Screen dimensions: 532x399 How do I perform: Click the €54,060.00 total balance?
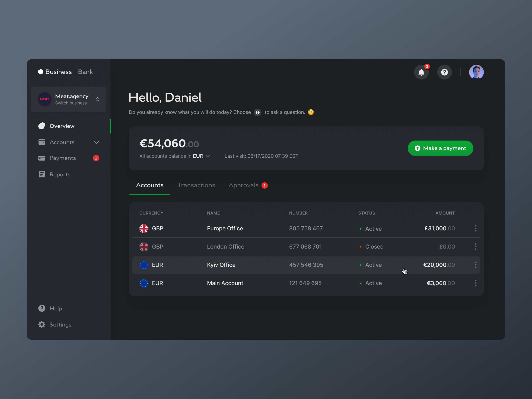point(169,144)
